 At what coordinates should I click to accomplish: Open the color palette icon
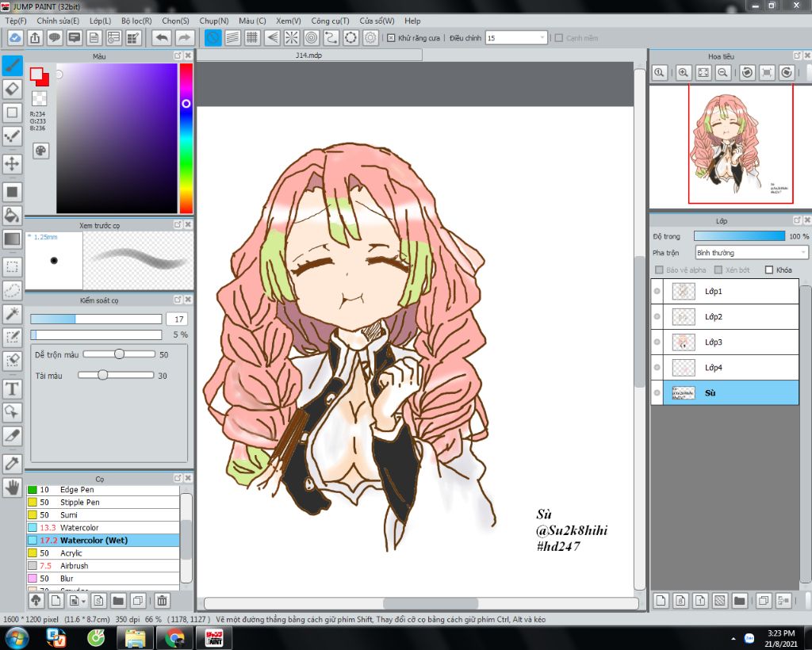pyautogui.click(x=40, y=151)
